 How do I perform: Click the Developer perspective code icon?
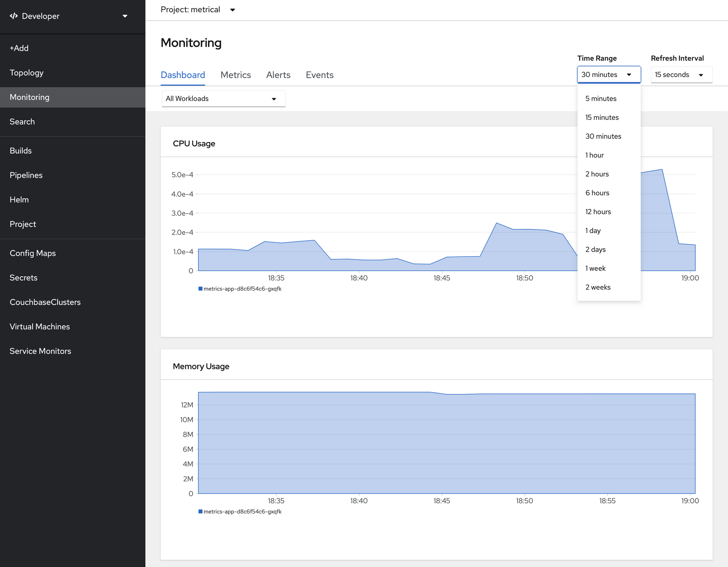[14, 16]
